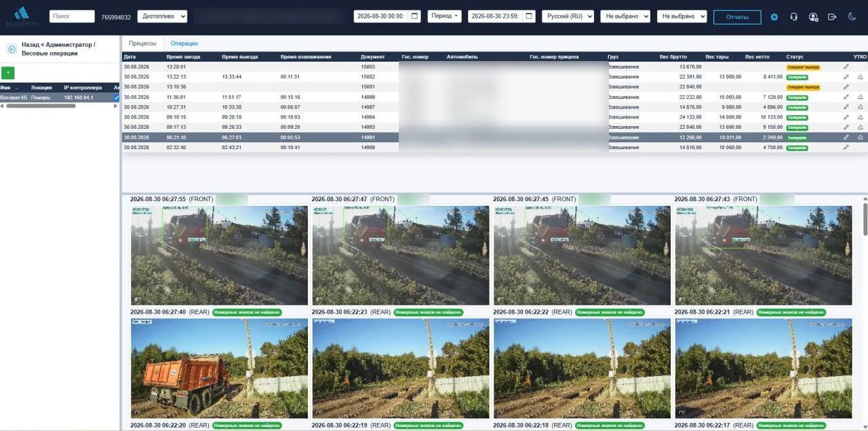Open the second Не выбрано dropdown

click(x=682, y=16)
